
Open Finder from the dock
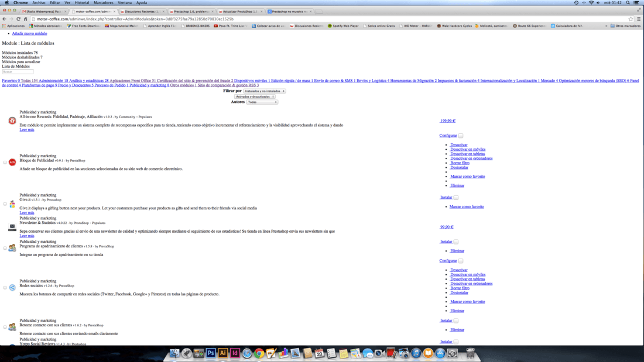pyautogui.click(x=174, y=353)
